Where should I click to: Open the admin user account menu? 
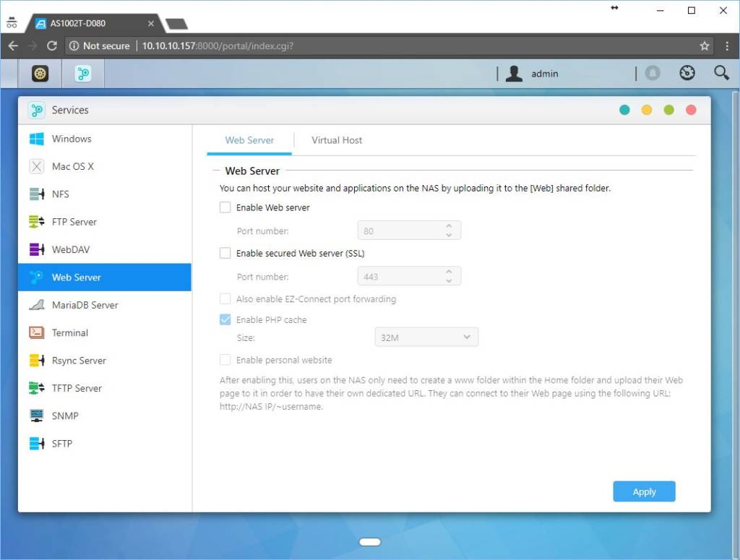(x=533, y=74)
